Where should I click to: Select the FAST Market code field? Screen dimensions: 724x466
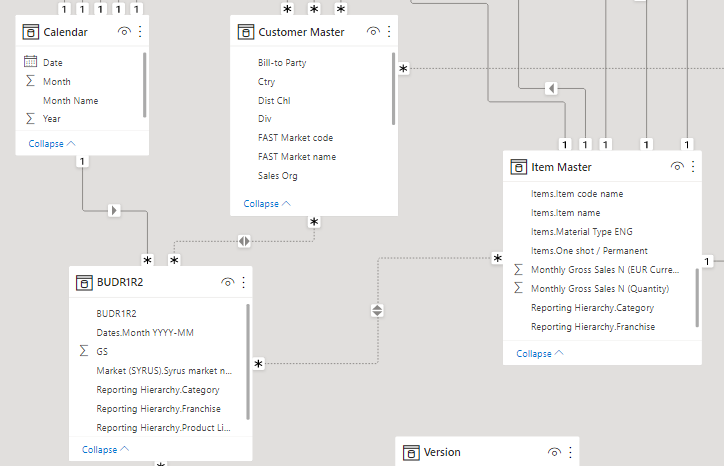pos(296,138)
